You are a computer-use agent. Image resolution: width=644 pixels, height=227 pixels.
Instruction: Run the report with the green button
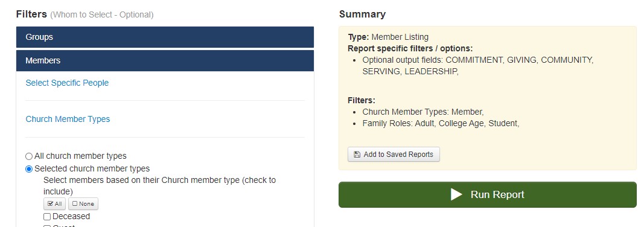coord(488,194)
